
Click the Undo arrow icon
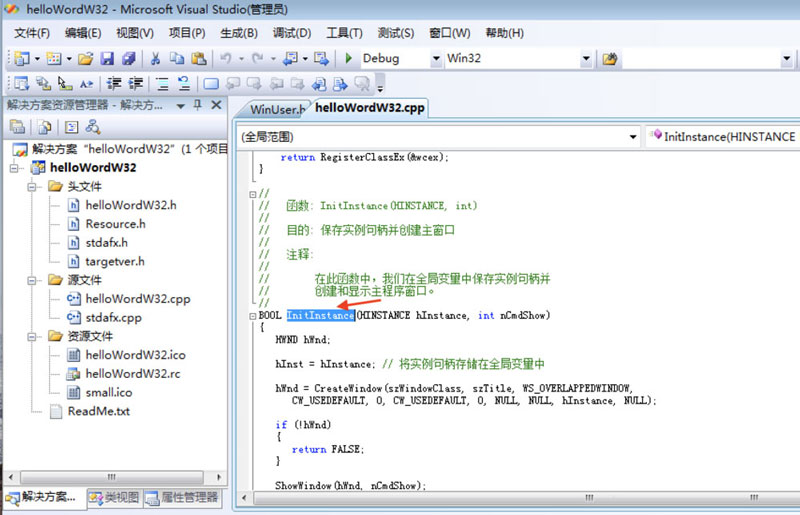click(x=226, y=58)
